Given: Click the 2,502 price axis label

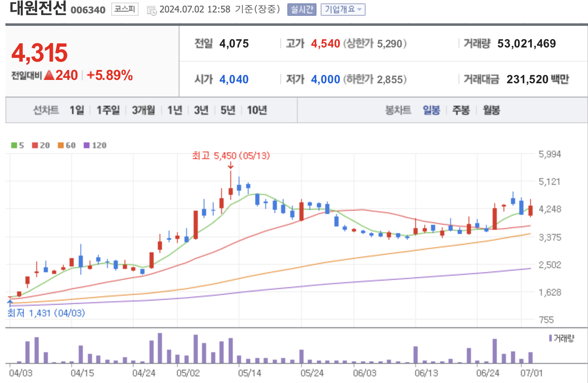Looking at the screenshot, I should click(x=550, y=265).
